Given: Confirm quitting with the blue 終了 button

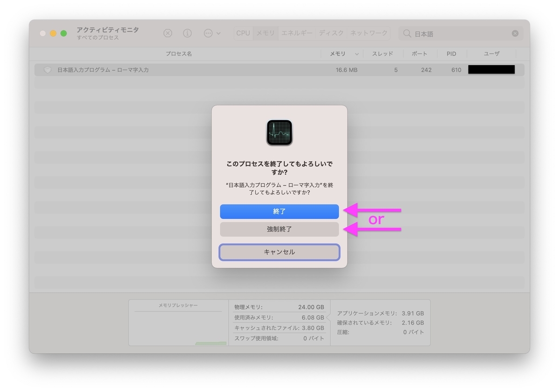Looking at the screenshot, I should point(279,211).
